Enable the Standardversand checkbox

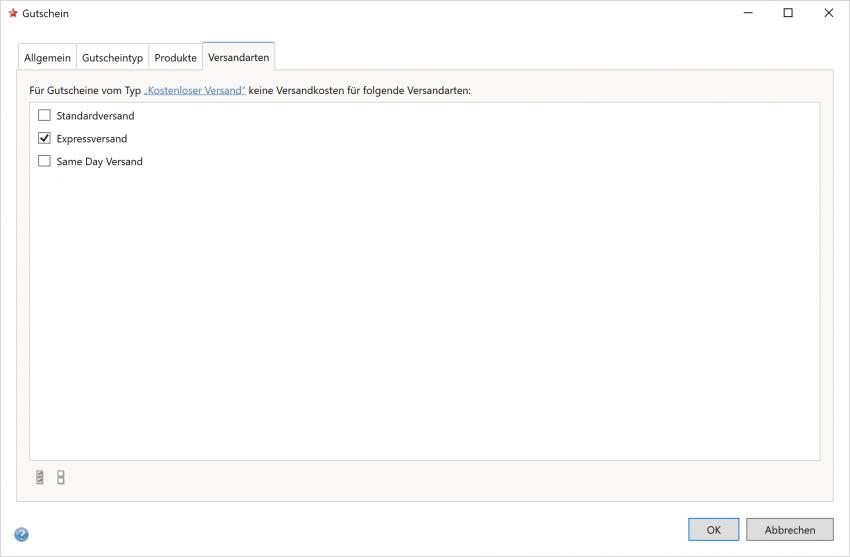[x=44, y=116]
